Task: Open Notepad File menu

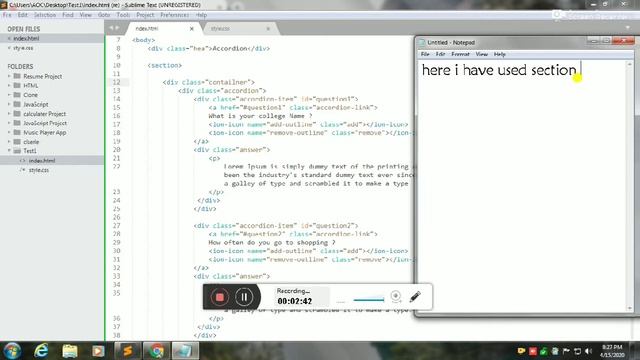Action: click(x=425, y=54)
